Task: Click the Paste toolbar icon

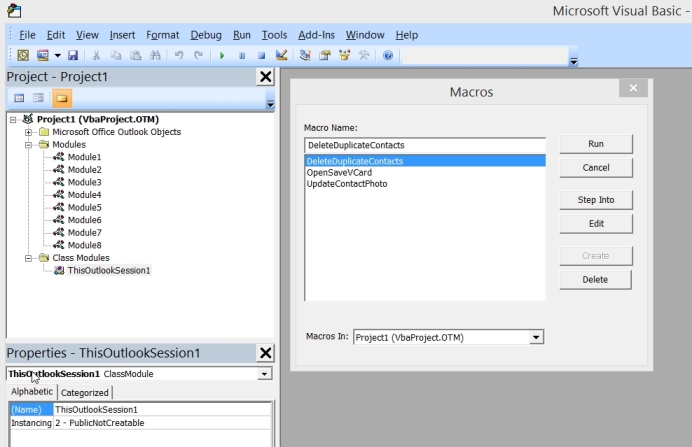Action: (135, 55)
